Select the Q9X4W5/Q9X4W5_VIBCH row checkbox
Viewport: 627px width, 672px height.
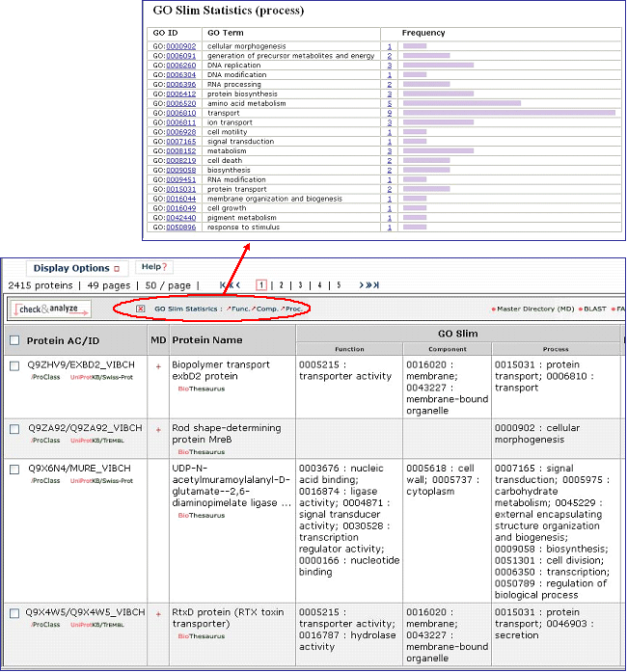(x=14, y=611)
